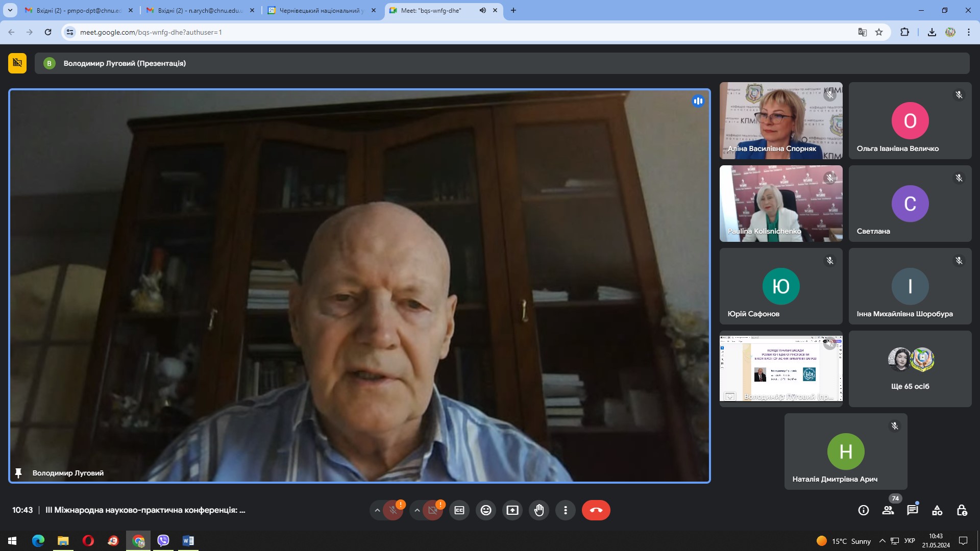Open the emoji reactions button
The height and width of the screenshot is (551, 980).
(486, 510)
